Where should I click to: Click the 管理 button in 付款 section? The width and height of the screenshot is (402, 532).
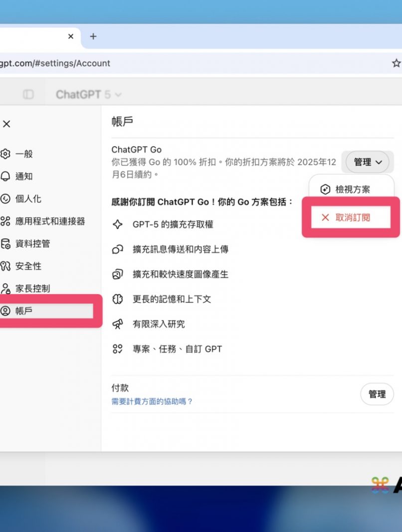click(x=377, y=394)
